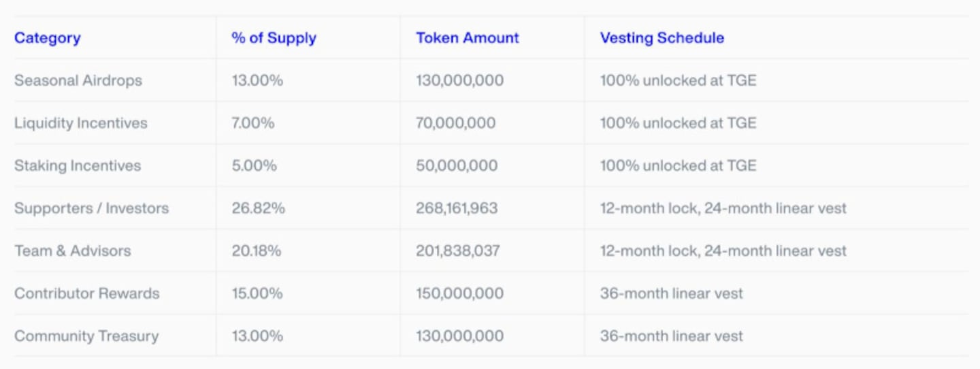
Task: Click the Seasonal Airdrops row label
Action: (x=78, y=80)
